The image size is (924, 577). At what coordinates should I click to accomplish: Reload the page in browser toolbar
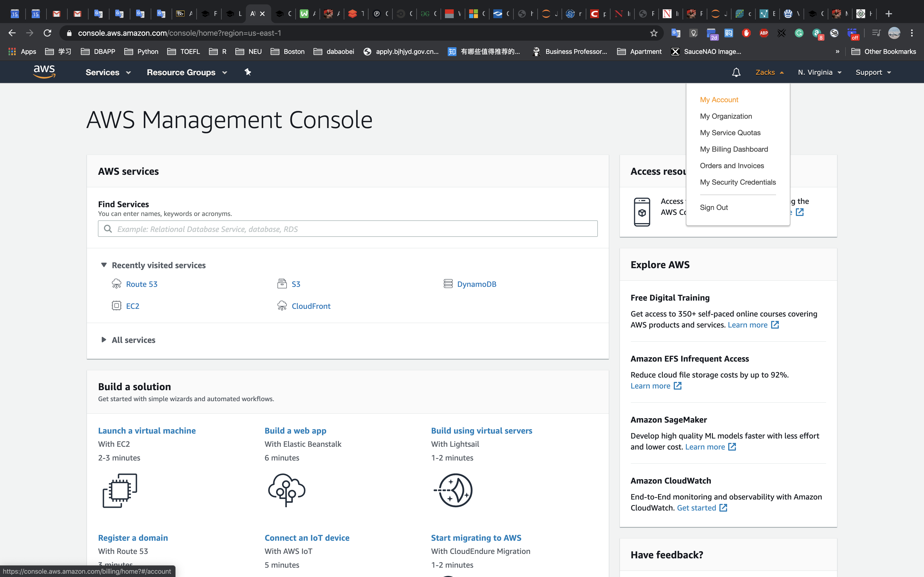click(x=47, y=33)
